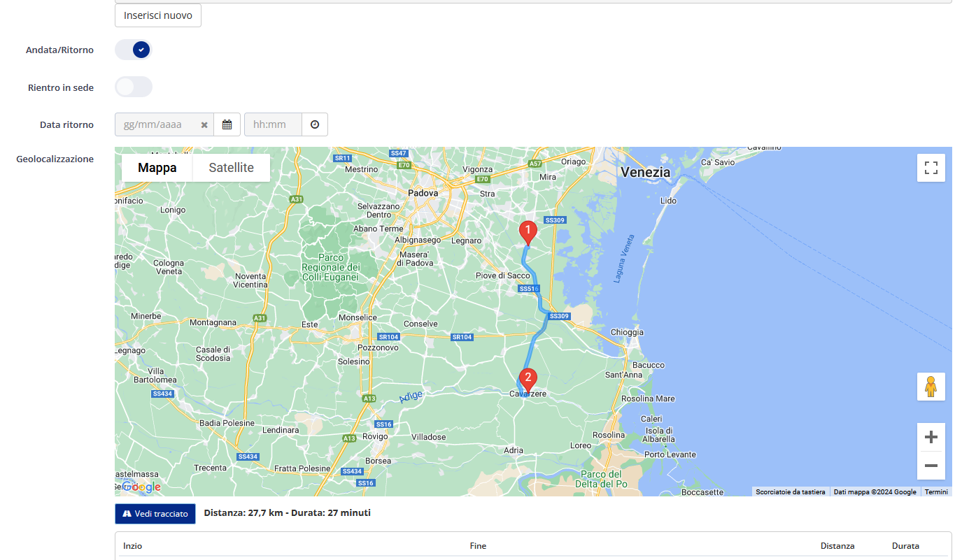Click the Vedi tracciato button
955x560 pixels.
click(155, 513)
